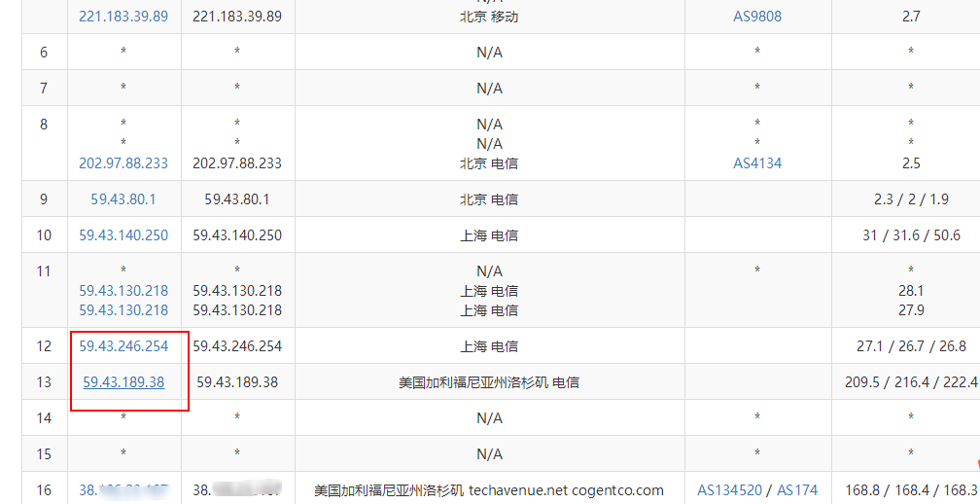Click the 北京 移动 location text
This screenshot has width=980, height=504.
pyautogui.click(x=489, y=17)
